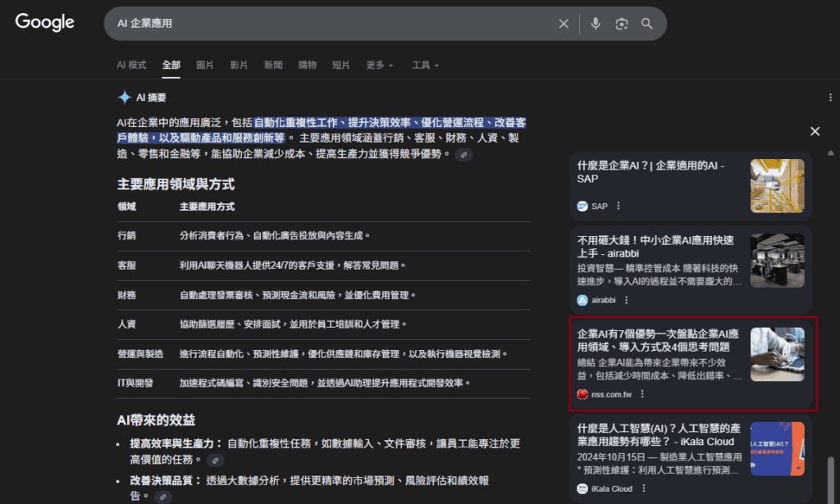Screen dimensions: 840x504
Task: Click the SAP favicon
Action: click(x=582, y=206)
